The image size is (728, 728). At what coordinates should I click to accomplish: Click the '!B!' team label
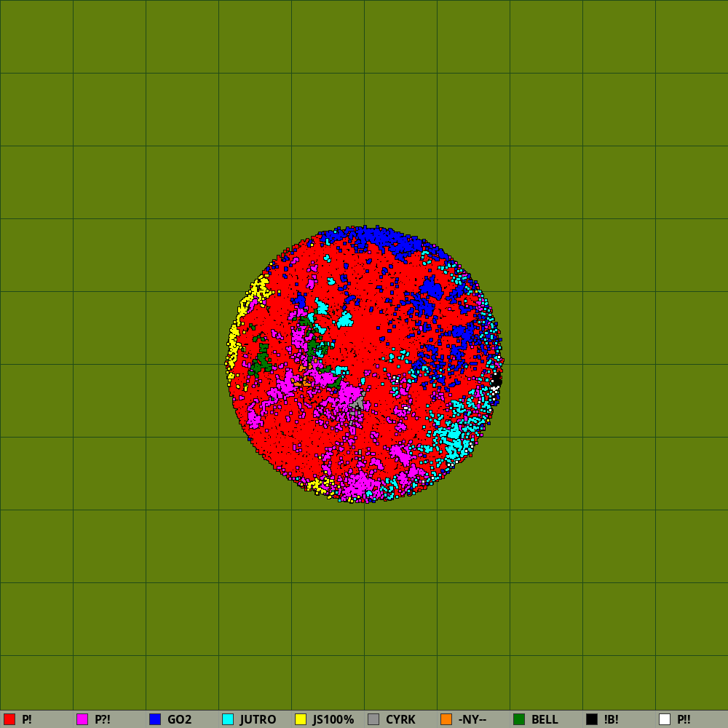click(x=612, y=720)
